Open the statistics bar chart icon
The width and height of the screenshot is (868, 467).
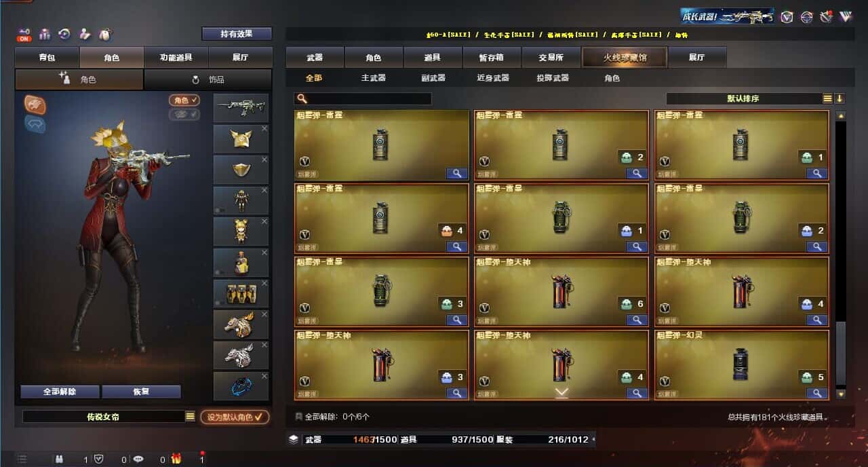coord(45,34)
